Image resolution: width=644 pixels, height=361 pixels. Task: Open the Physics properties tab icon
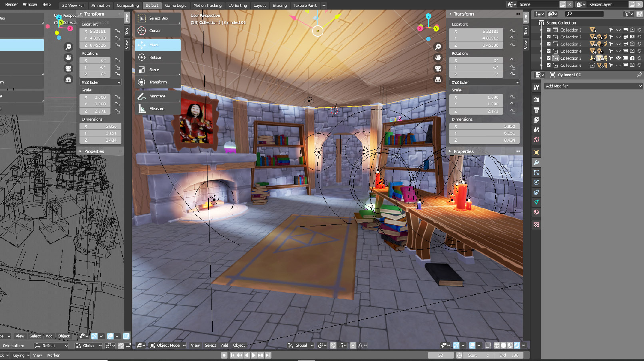(536, 182)
